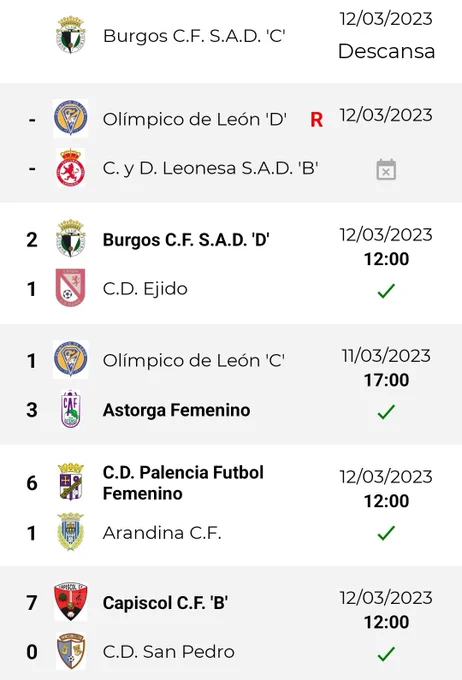
Task: Click the Arandina C.F. crest
Action: [71, 532]
